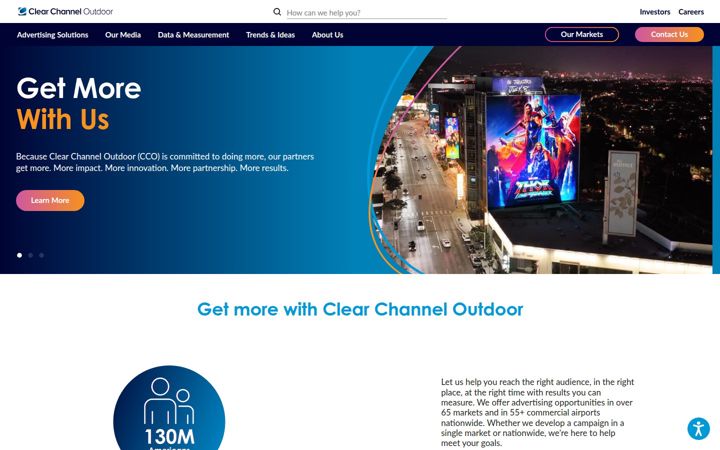Image resolution: width=720 pixels, height=450 pixels.
Task: Open the Data & Measurement menu
Action: coord(193,35)
